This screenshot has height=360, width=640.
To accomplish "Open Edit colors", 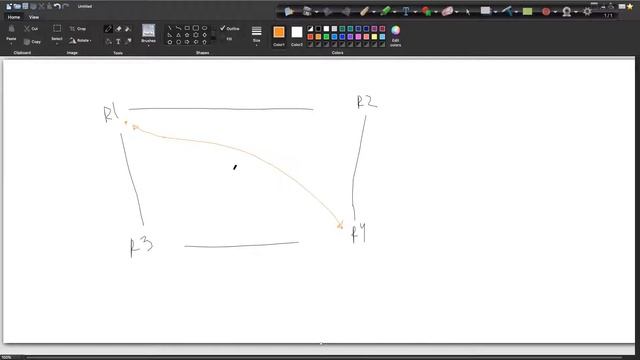I will tap(396, 36).
